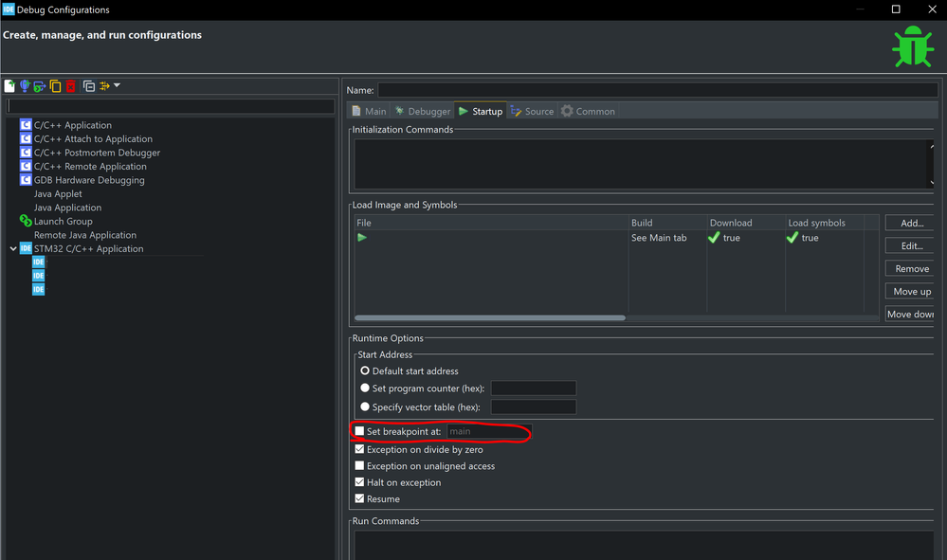Select the Java Application entry

pos(67,208)
